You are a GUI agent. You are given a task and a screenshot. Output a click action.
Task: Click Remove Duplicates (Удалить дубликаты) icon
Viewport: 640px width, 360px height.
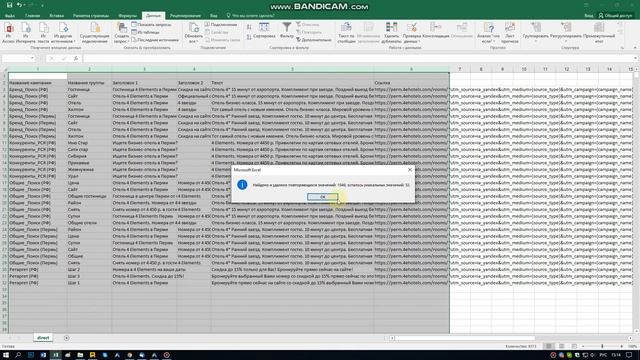tap(391, 33)
